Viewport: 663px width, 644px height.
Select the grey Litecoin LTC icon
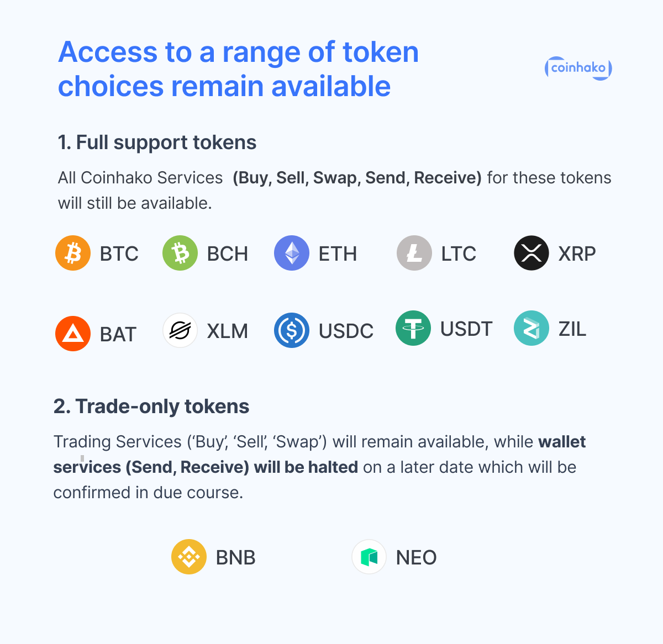pyautogui.click(x=414, y=253)
